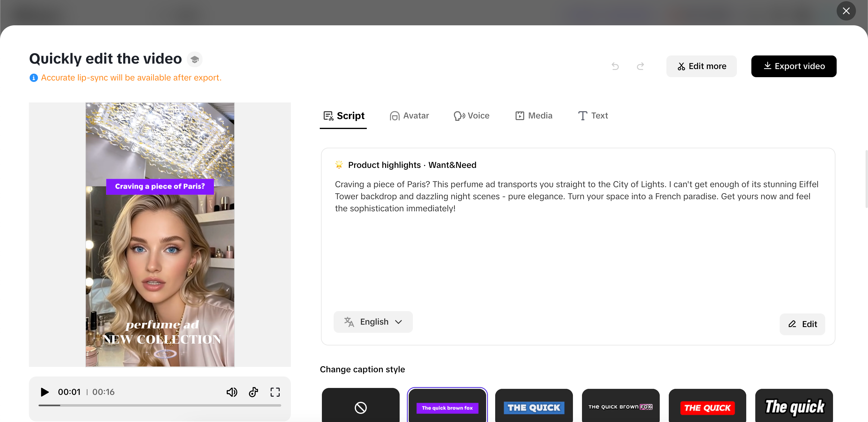868x422 pixels.
Task: Click the info icon beside lip-sync notice
Action: point(33,77)
